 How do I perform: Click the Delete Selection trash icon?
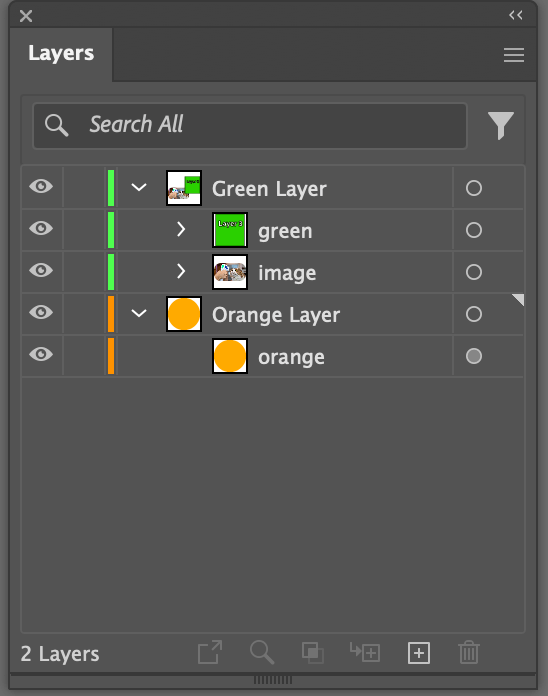tap(469, 652)
